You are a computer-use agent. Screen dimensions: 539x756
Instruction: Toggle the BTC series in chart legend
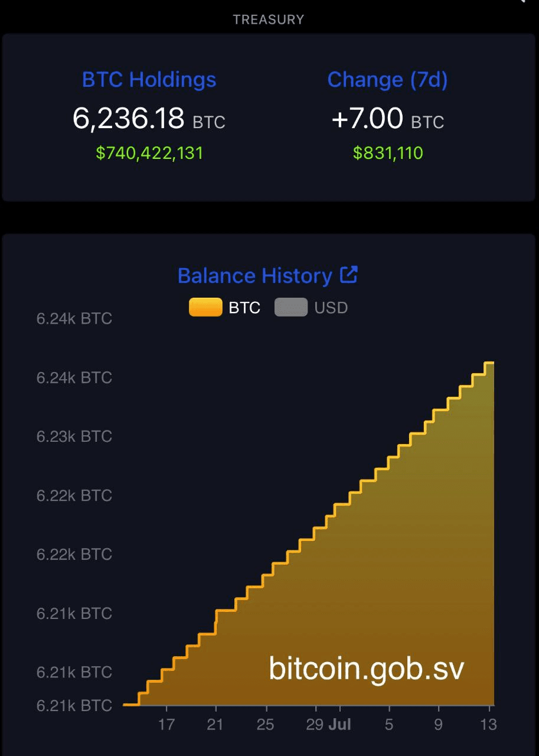tap(225, 308)
